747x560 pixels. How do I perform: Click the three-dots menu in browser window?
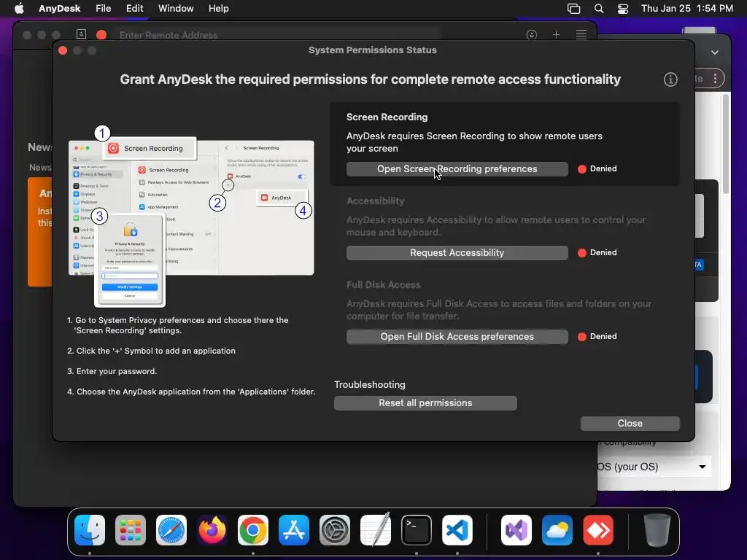[715, 79]
